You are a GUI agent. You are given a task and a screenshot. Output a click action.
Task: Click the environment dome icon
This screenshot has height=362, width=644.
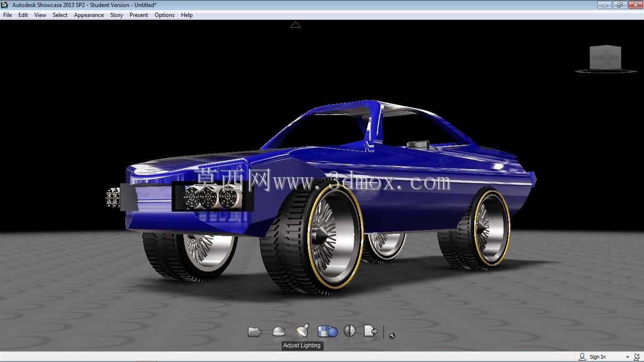coord(279,332)
